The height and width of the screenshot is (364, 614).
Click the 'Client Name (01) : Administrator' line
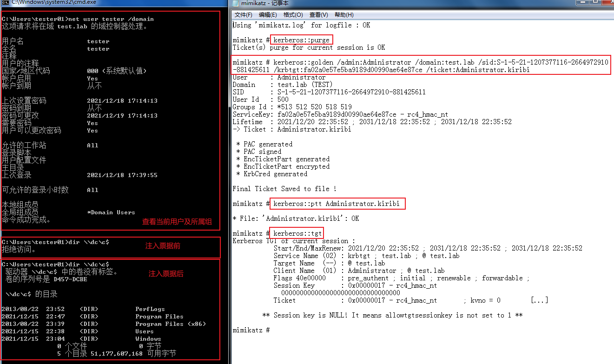click(x=359, y=271)
